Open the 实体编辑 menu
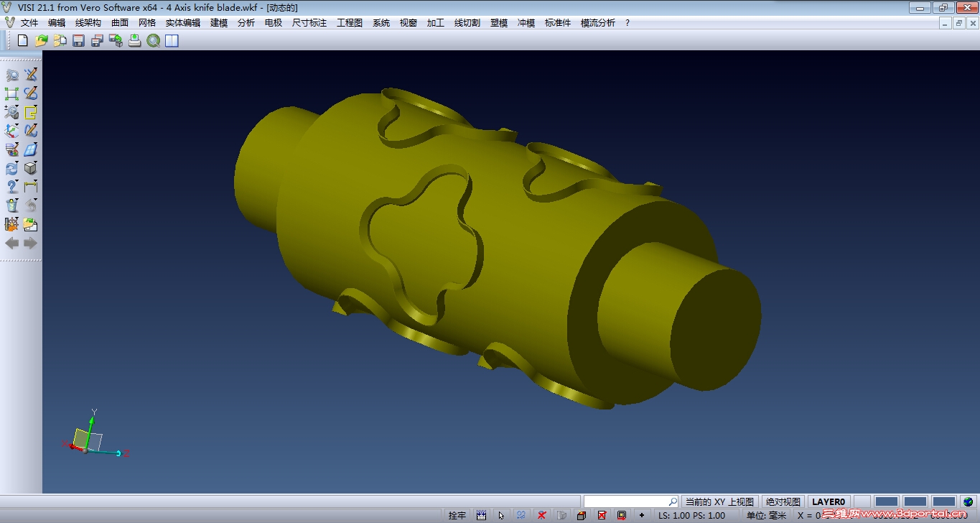The image size is (980, 523). [183, 23]
